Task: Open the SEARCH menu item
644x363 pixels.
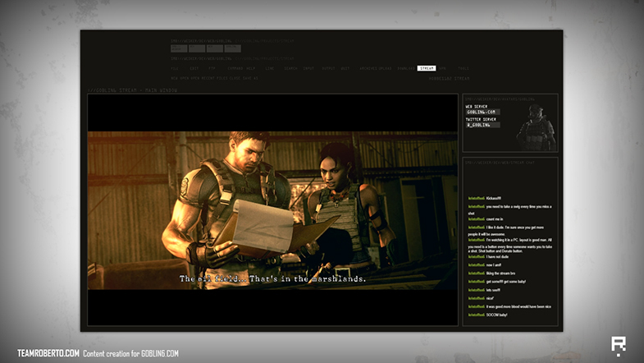Action: tap(290, 68)
